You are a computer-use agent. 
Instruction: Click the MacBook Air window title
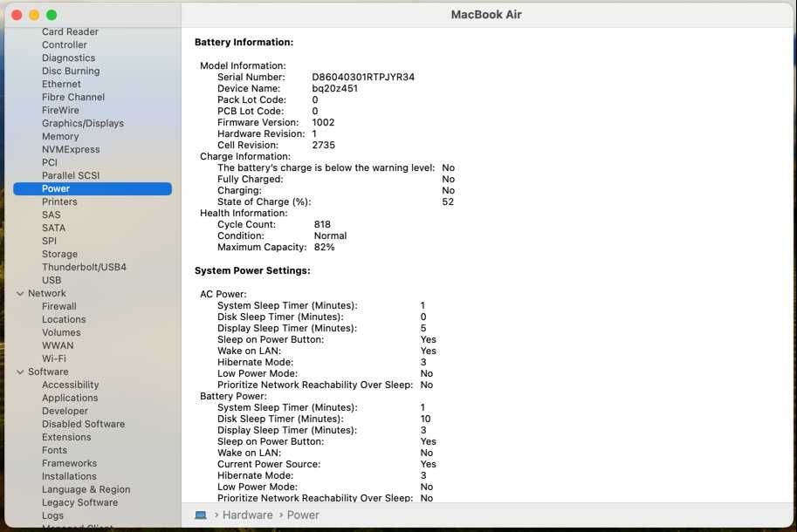(486, 15)
